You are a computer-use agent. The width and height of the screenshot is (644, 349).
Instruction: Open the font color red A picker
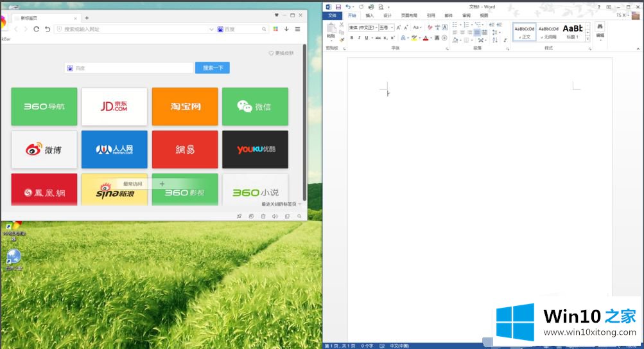coord(426,38)
